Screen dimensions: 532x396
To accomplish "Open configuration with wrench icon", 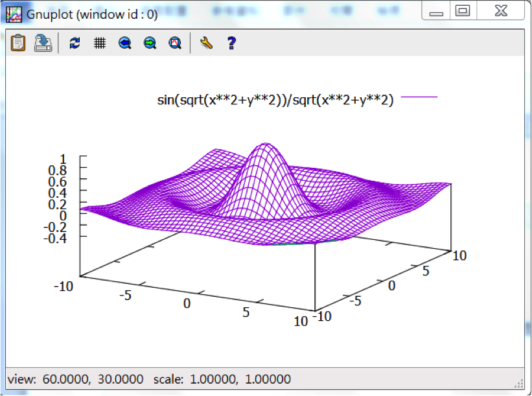I will click(206, 43).
